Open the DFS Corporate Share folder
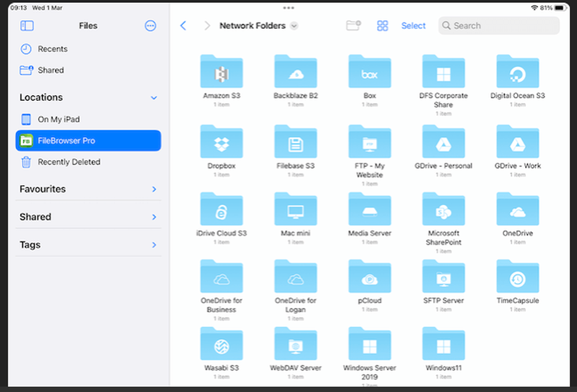Viewport: 577px width, 392px height. [x=443, y=71]
